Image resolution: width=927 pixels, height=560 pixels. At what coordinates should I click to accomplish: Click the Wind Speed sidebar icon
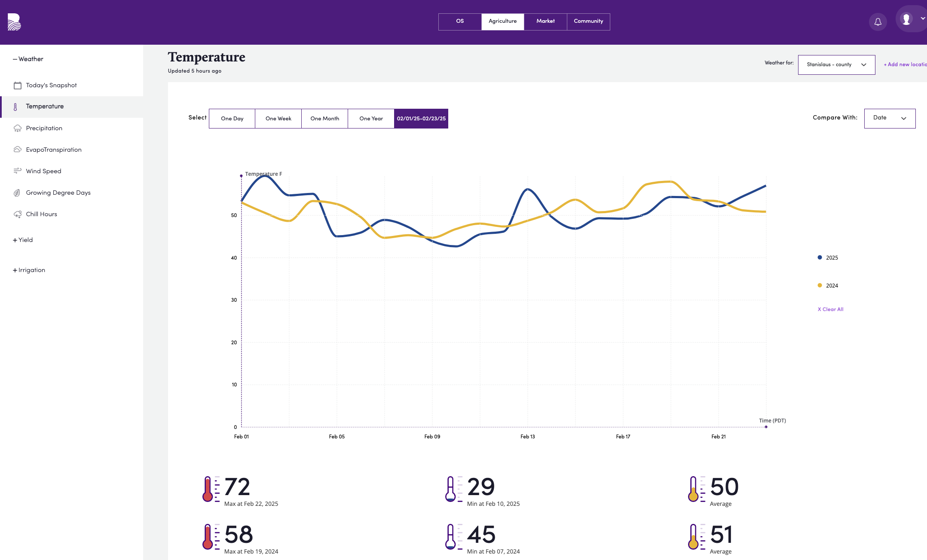click(x=17, y=171)
